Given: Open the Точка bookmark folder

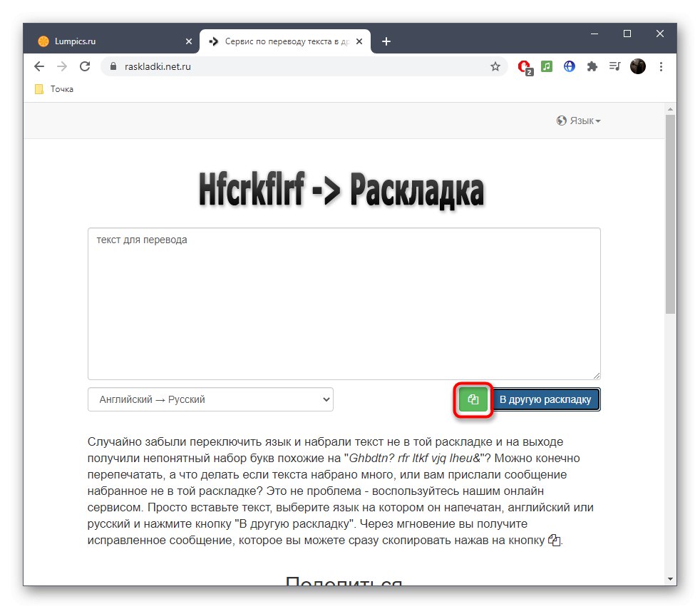Looking at the screenshot, I should click(54, 89).
